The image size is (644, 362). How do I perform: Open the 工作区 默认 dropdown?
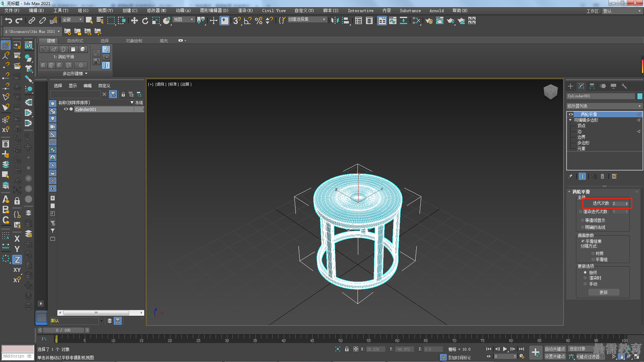click(x=622, y=11)
